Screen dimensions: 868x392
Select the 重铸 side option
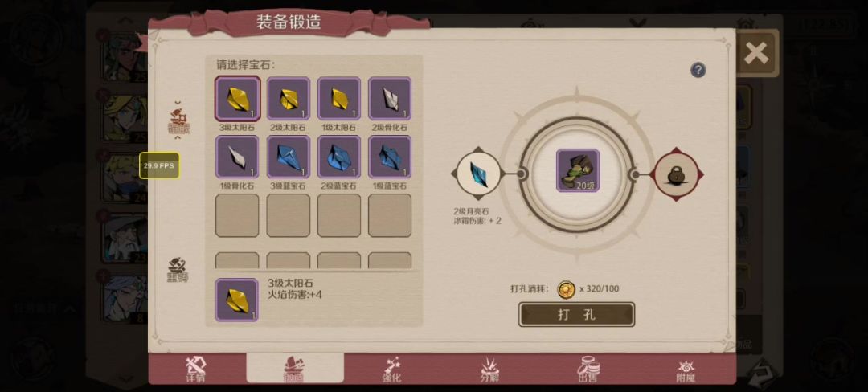pos(178,270)
